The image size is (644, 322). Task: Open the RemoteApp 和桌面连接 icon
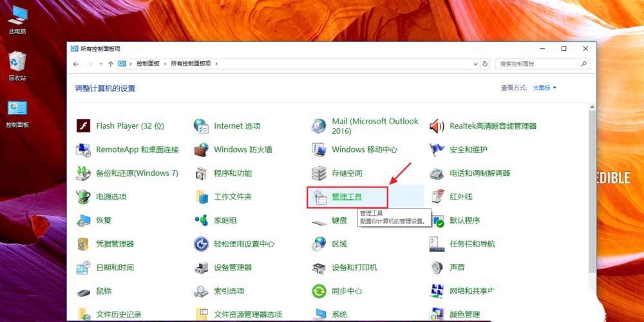pyautogui.click(x=83, y=149)
